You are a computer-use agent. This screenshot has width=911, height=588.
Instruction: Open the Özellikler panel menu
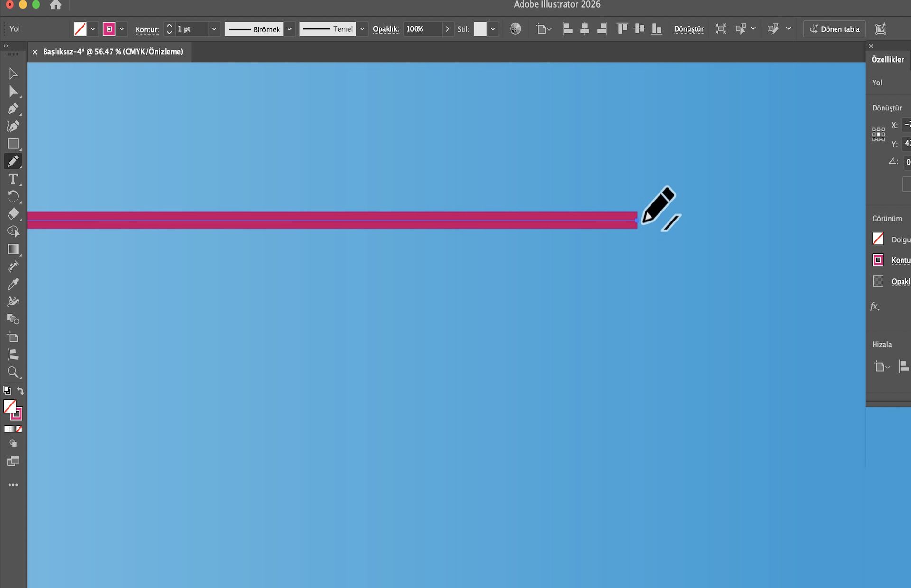point(871,46)
